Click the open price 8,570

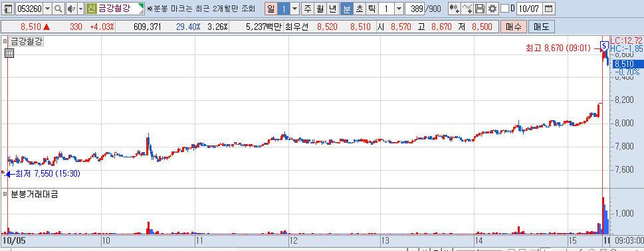(x=401, y=27)
